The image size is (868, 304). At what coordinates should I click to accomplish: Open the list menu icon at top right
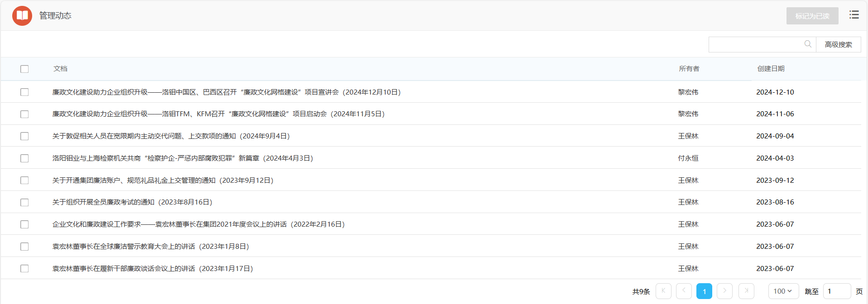[854, 15]
